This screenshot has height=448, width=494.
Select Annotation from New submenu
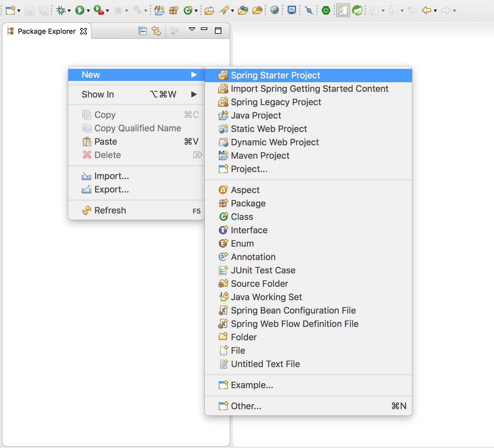(308, 257)
